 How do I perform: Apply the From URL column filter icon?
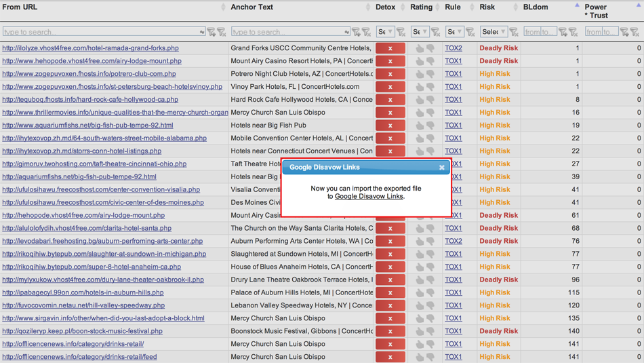coord(211,32)
